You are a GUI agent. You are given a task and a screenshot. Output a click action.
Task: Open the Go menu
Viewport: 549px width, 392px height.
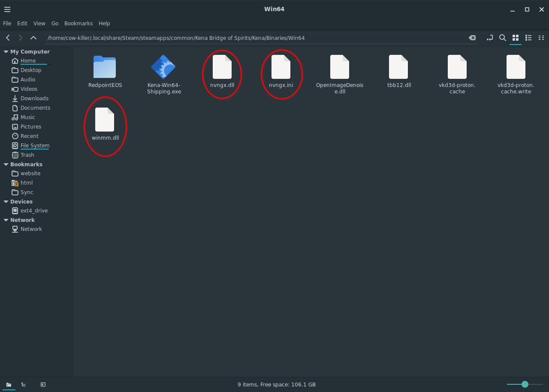click(x=55, y=23)
